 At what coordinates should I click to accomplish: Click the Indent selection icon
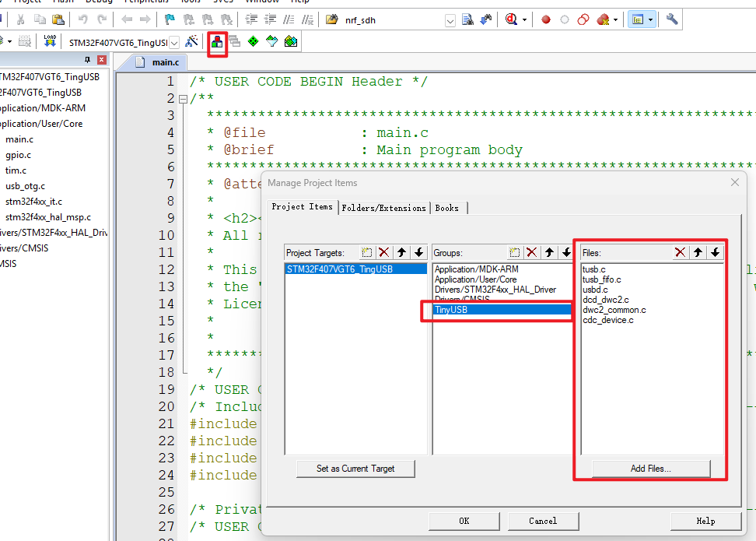(x=251, y=19)
